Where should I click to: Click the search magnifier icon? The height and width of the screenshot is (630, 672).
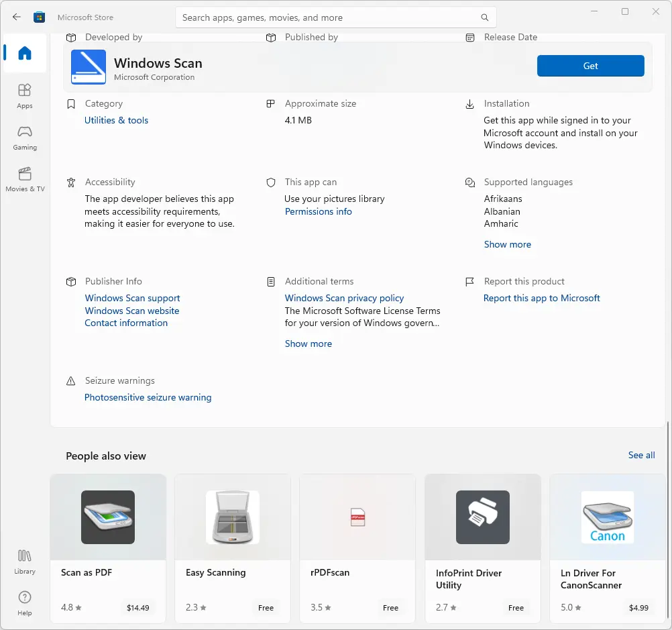point(484,17)
